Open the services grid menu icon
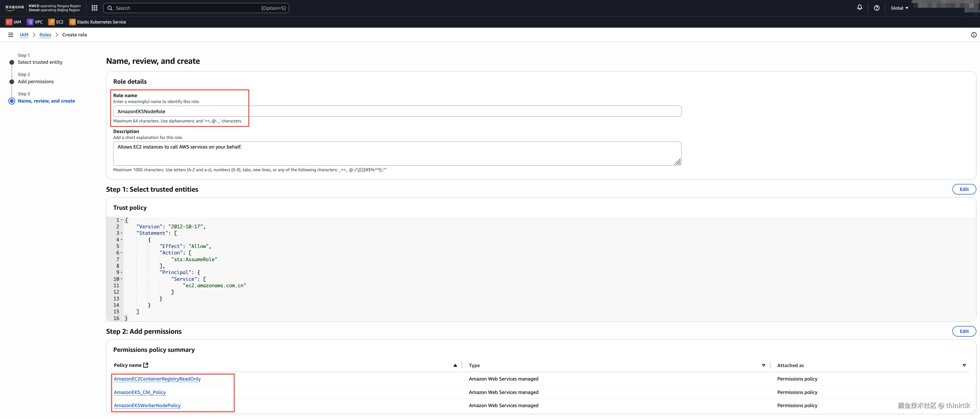The height and width of the screenshot is (419, 980). 94,8
